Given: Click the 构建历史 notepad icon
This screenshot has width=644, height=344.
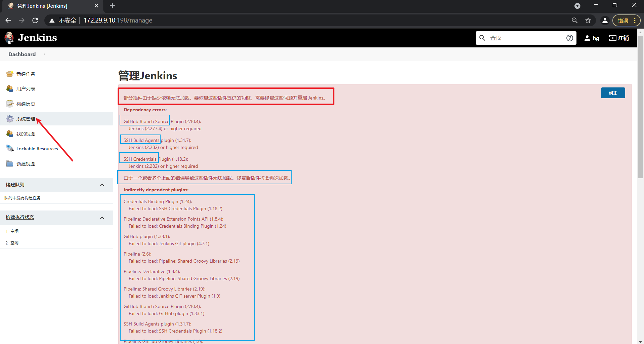Looking at the screenshot, I should (x=10, y=104).
